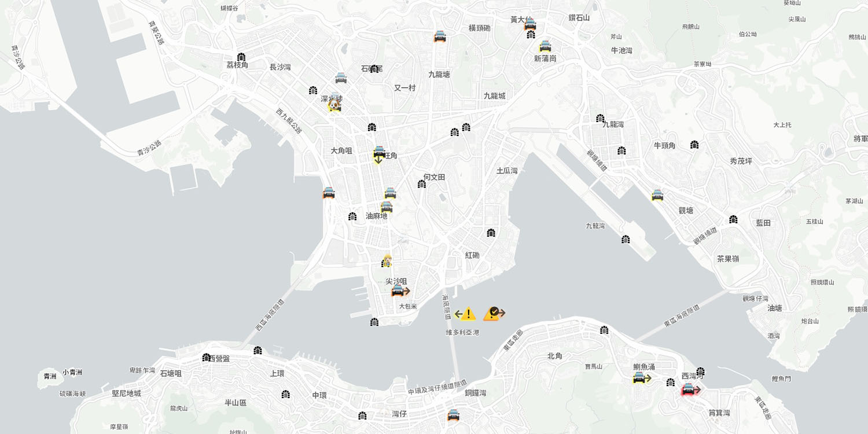The height and width of the screenshot is (434, 868).
Task: Select the waterfront police car west of 油麻地
Action: coord(329,193)
